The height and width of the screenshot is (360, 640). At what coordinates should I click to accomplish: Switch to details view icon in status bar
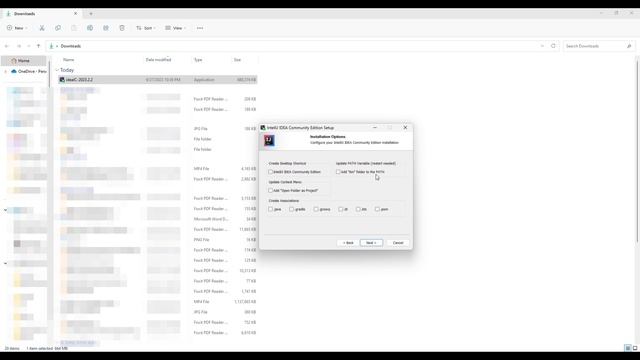click(628, 348)
